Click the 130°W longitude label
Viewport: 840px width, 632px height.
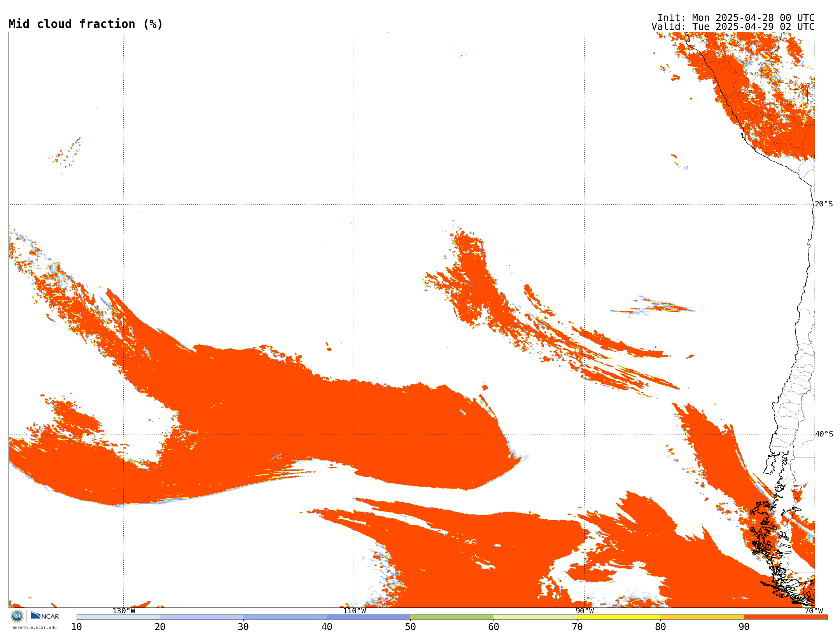pos(124,611)
